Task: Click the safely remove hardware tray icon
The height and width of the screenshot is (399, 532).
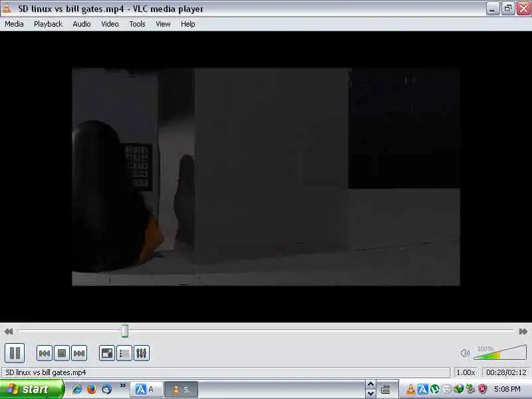Action: pos(471,389)
